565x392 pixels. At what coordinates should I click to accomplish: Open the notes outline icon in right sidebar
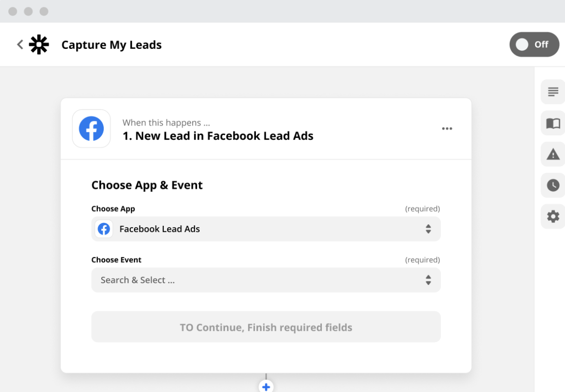click(553, 92)
